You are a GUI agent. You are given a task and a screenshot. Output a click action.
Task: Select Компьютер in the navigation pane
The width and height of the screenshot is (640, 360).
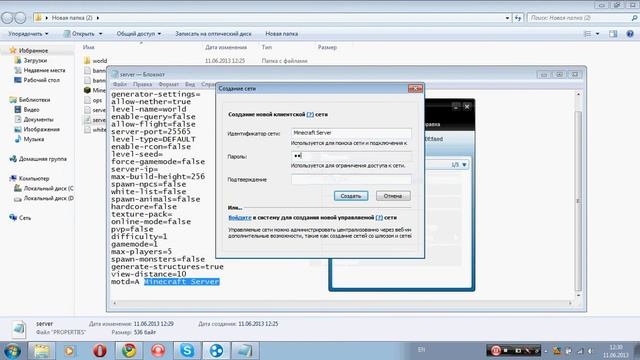(x=34, y=178)
